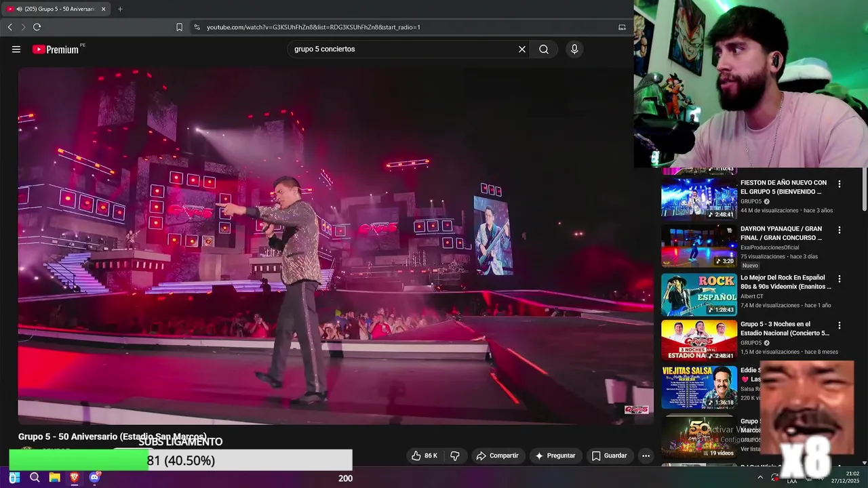Open a new browser tab
Screen dimensions: 868x488
click(120, 9)
